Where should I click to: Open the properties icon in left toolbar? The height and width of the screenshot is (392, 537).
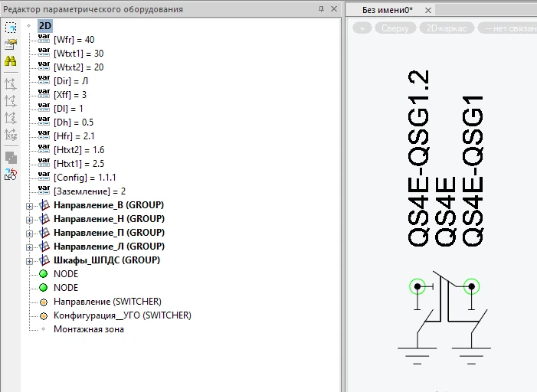point(11,44)
